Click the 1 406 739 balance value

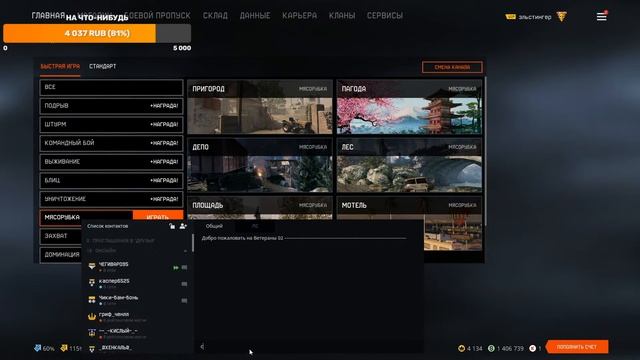pos(510,349)
